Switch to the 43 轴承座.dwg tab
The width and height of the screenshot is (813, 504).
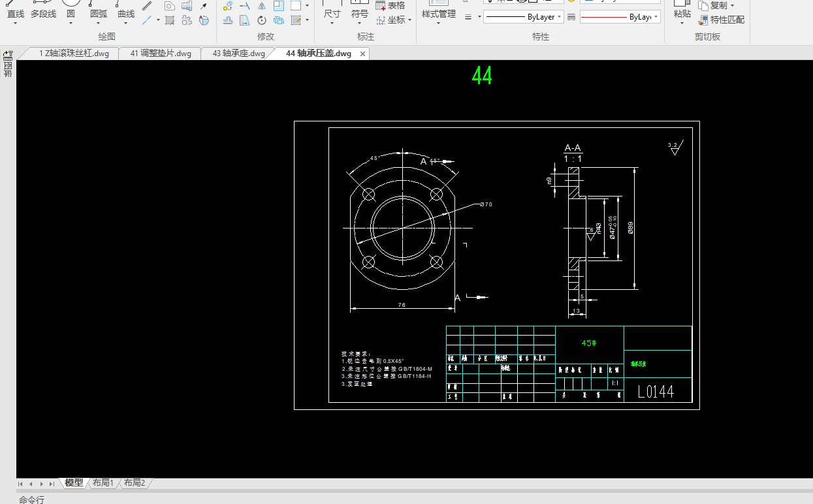[x=238, y=54]
